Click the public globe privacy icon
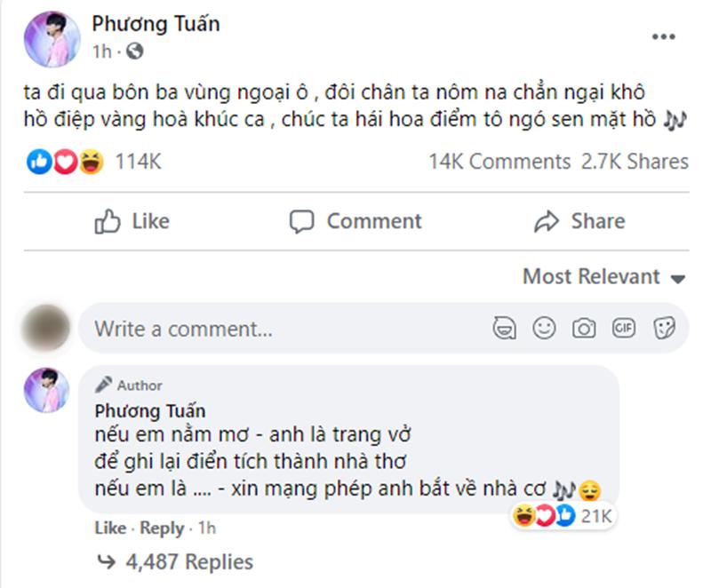 [x=134, y=52]
